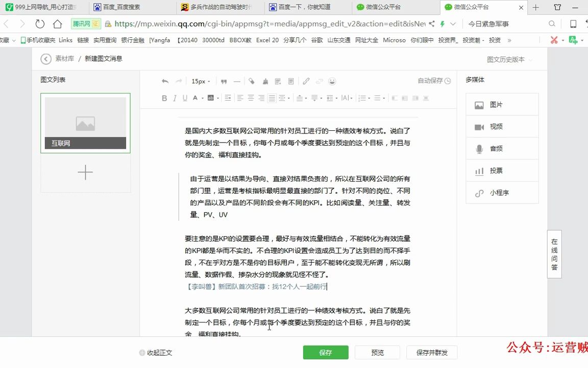The width and height of the screenshot is (588, 368).
Task: Open the 在线问答 side tab
Action: [554, 253]
